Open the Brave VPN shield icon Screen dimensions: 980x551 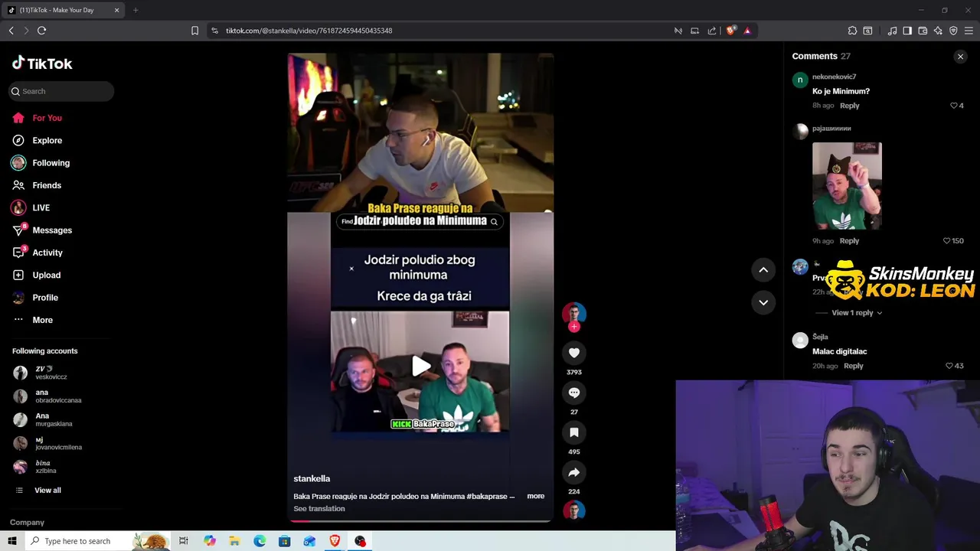pyautogui.click(x=953, y=31)
